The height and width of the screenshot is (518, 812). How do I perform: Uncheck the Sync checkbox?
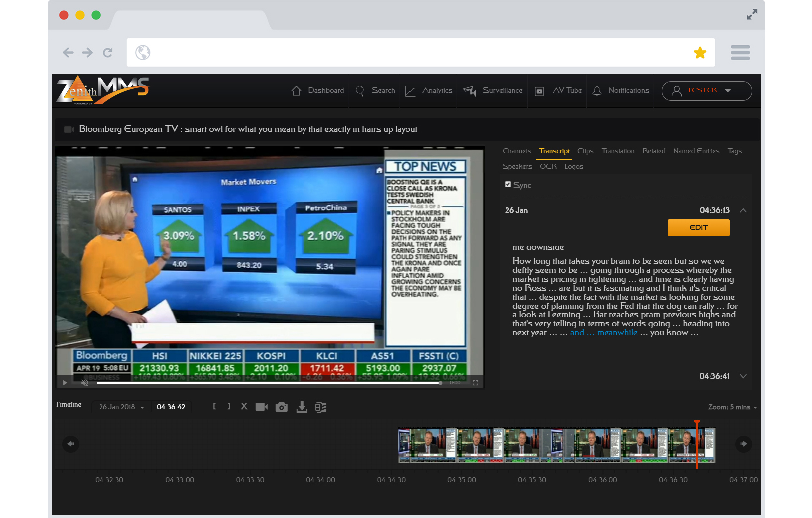[508, 184]
